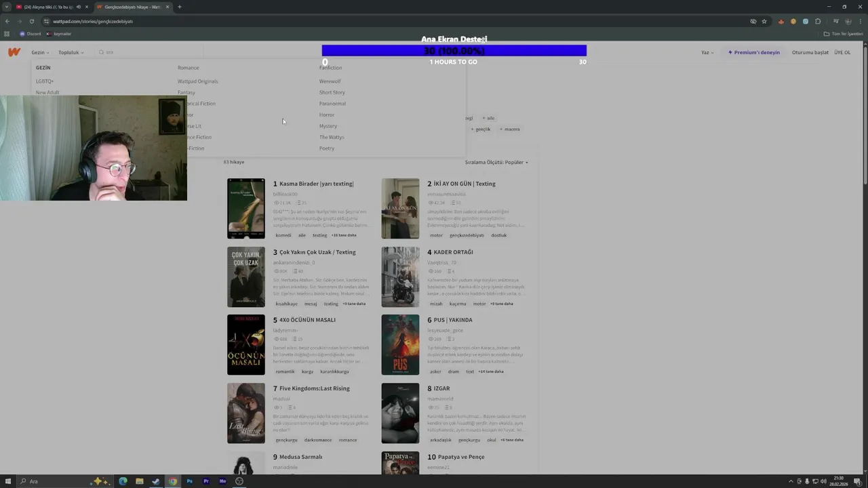Click the Chrome icon in the taskbar
Viewport: 868px width, 488px height.
point(173,481)
